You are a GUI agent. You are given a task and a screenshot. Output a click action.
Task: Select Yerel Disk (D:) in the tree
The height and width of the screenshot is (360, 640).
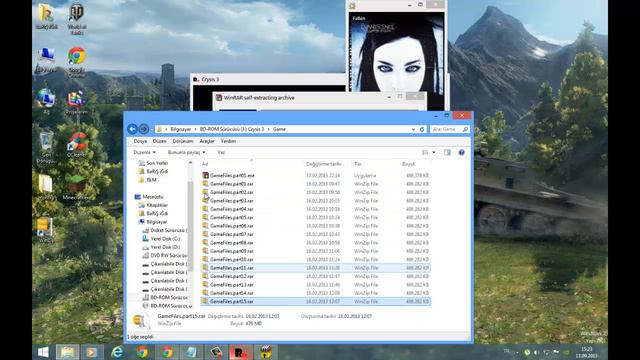(165, 247)
